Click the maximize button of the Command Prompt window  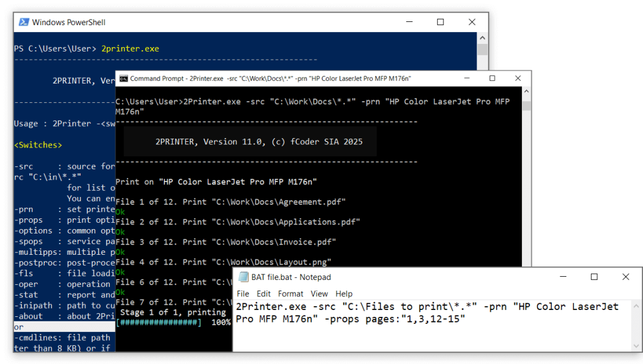[x=493, y=78]
